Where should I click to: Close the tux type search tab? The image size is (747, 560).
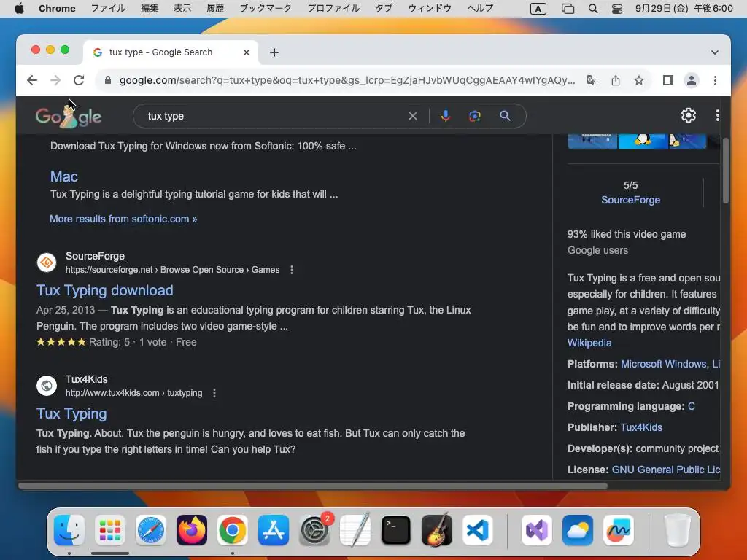[x=247, y=52]
